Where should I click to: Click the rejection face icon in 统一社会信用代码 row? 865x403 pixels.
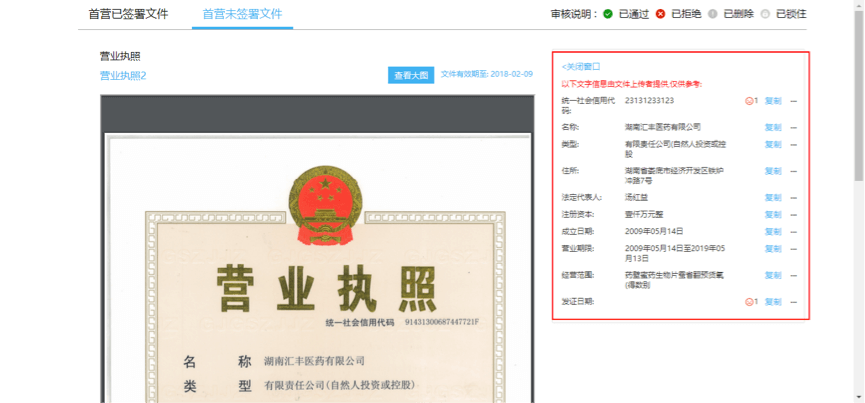pyautogui.click(x=749, y=101)
